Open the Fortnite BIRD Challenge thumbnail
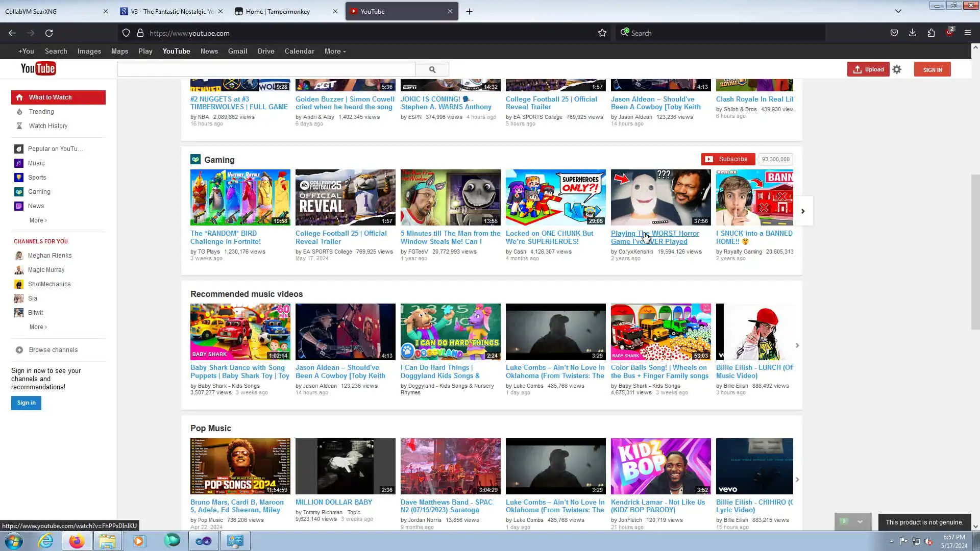 [x=240, y=197]
